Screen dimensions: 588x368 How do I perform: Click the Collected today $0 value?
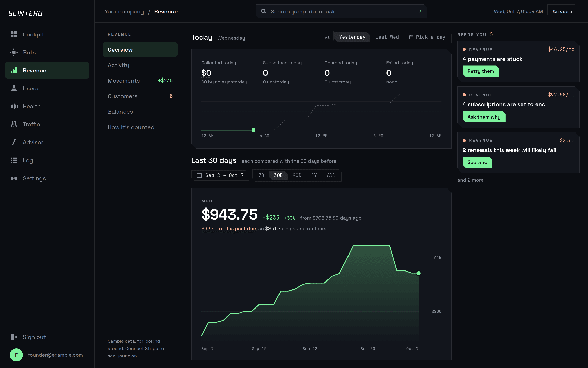point(206,73)
